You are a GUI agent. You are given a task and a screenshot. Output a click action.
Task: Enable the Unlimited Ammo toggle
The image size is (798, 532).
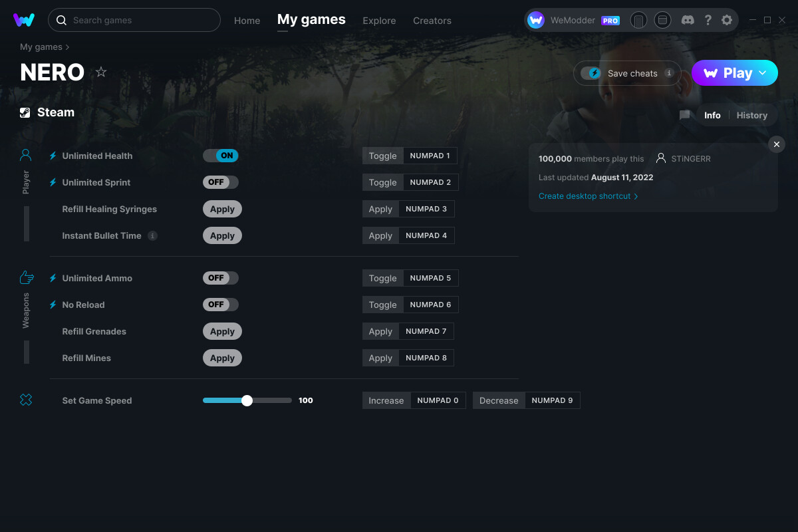point(221,278)
